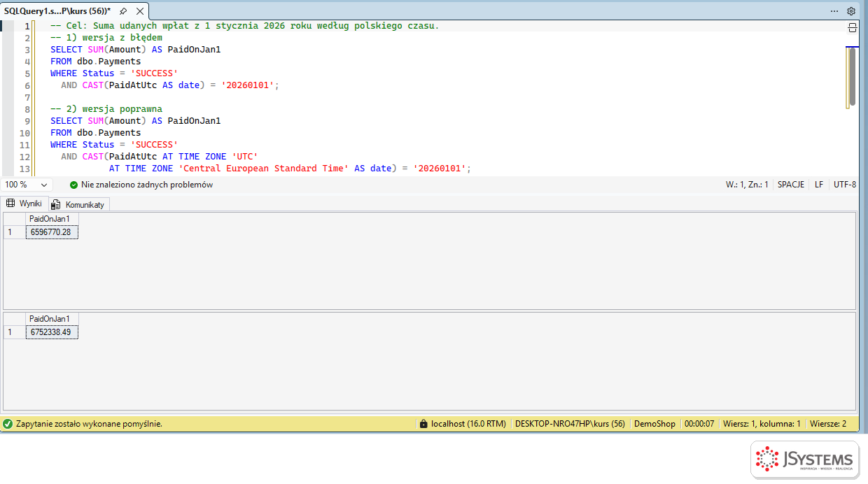Pin the SQLQuery1 document tab
Screen dimensions: 868x484
point(123,11)
